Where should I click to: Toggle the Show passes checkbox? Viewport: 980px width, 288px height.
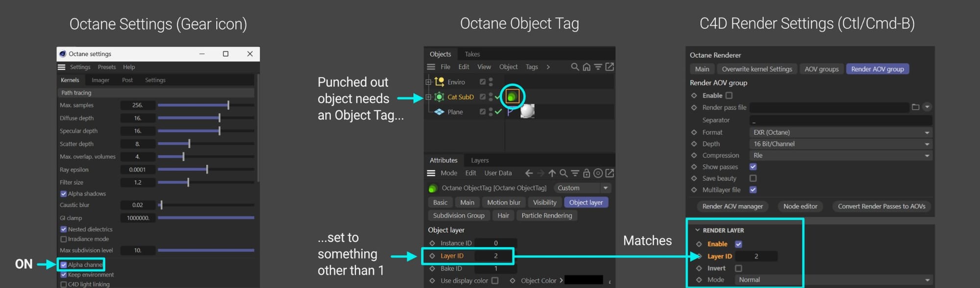click(753, 167)
